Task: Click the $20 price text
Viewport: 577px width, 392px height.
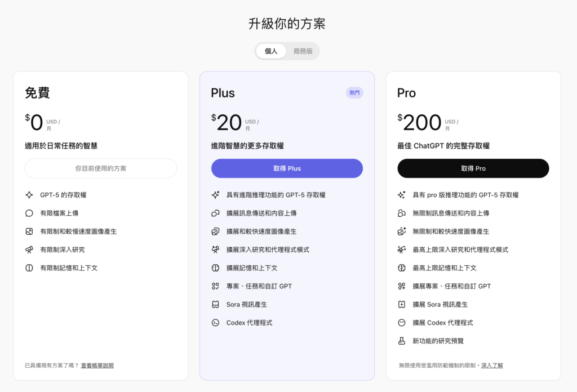Action: tap(227, 122)
